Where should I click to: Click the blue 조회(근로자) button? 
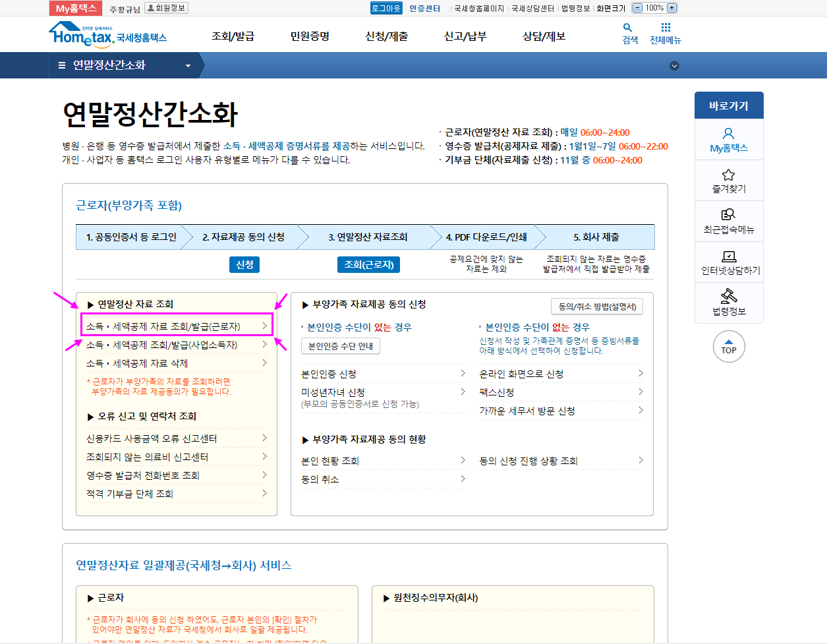(369, 264)
